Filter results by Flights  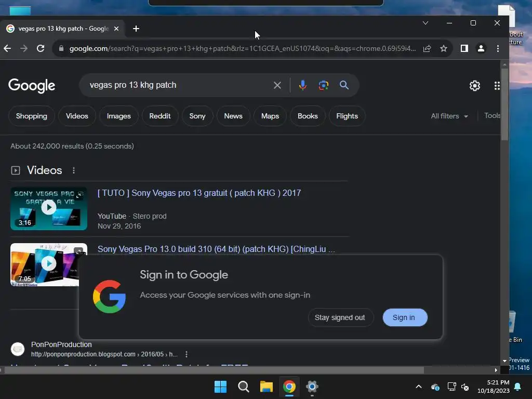pyautogui.click(x=347, y=116)
